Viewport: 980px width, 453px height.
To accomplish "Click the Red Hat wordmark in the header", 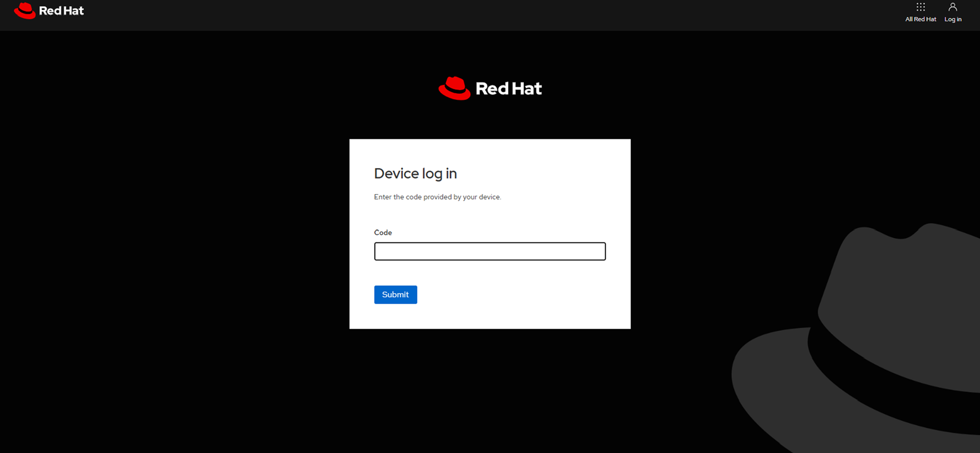I will click(62, 11).
